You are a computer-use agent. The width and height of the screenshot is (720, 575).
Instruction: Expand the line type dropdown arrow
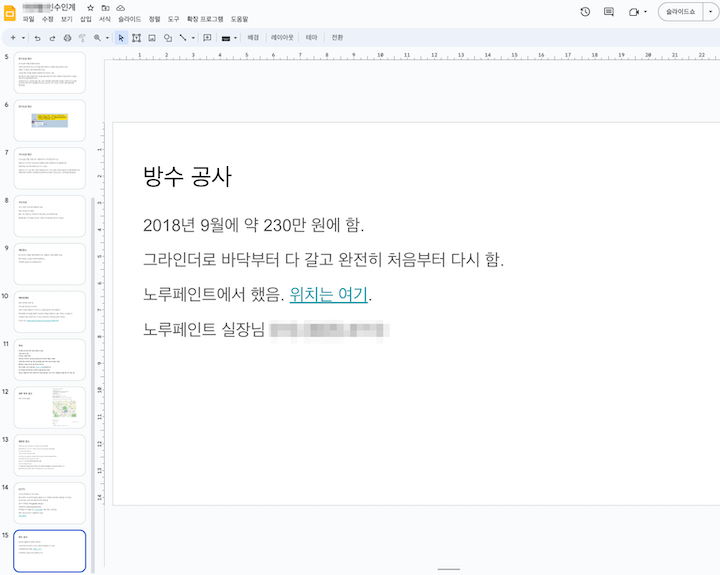coord(193,38)
